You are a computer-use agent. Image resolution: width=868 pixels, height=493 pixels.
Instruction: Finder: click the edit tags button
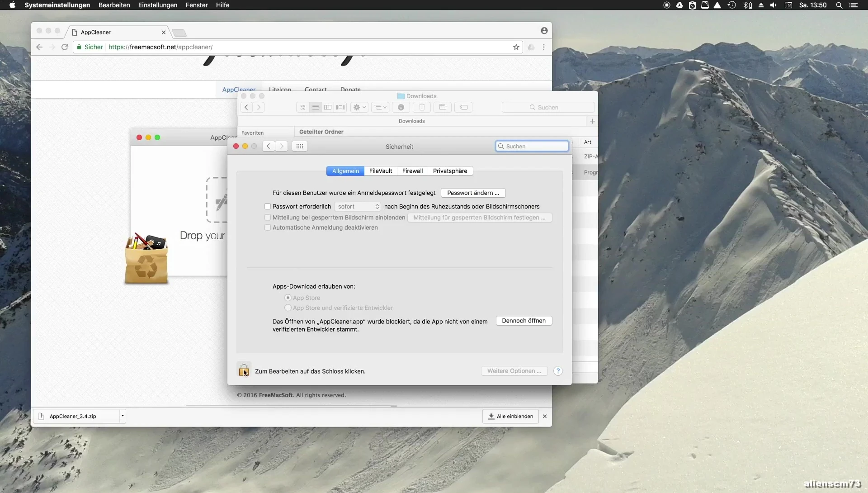pyautogui.click(x=464, y=107)
